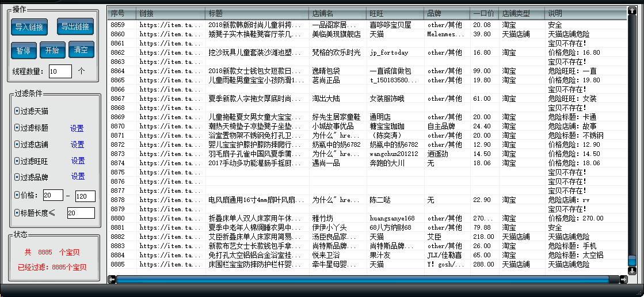This screenshot has width=644, height=297.
Task: Enable the 过滤标题 checkbox
Action: click(17, 128)
